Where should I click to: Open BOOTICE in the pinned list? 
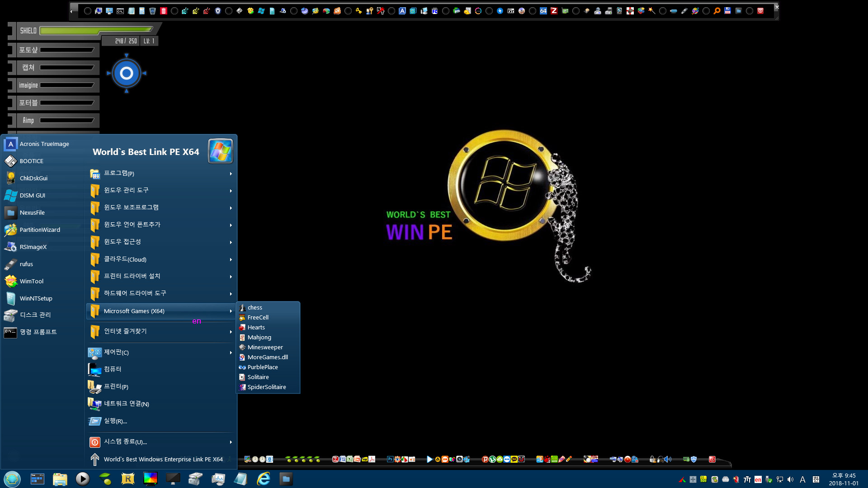[43, 161]
